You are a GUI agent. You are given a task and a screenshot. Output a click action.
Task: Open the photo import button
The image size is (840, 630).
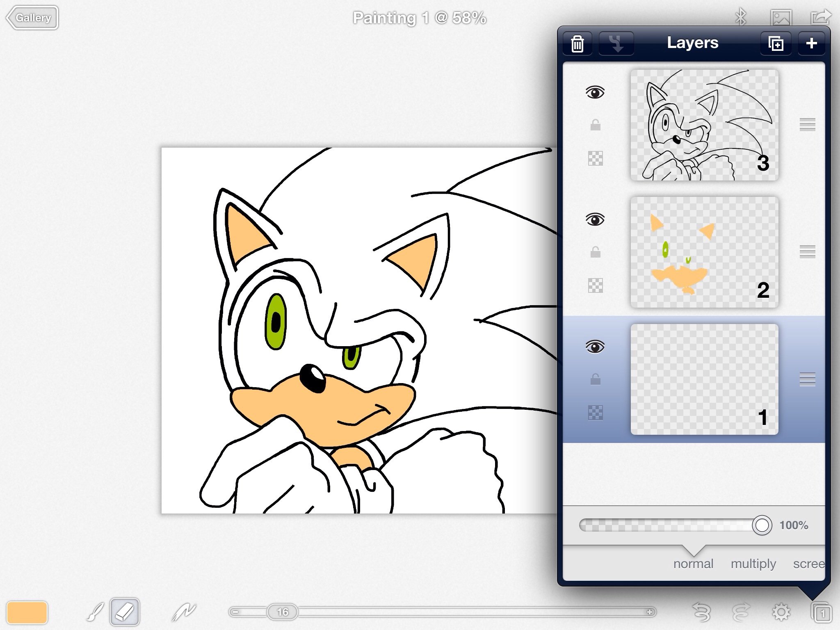(781, 17)
